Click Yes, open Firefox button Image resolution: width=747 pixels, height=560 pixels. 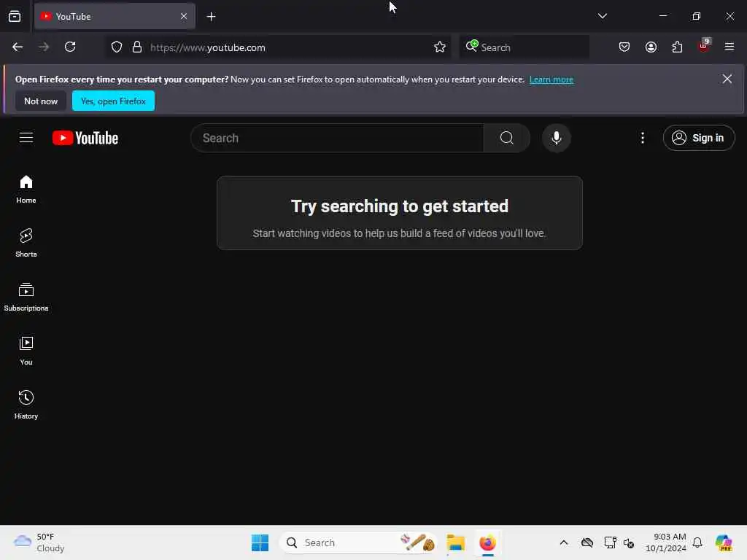point(113,101)
